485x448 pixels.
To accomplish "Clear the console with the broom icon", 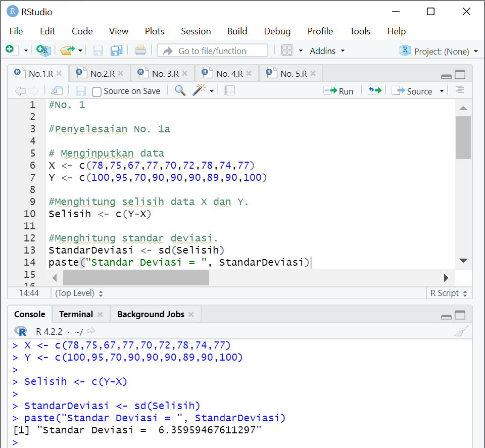I will click(461, 331).
